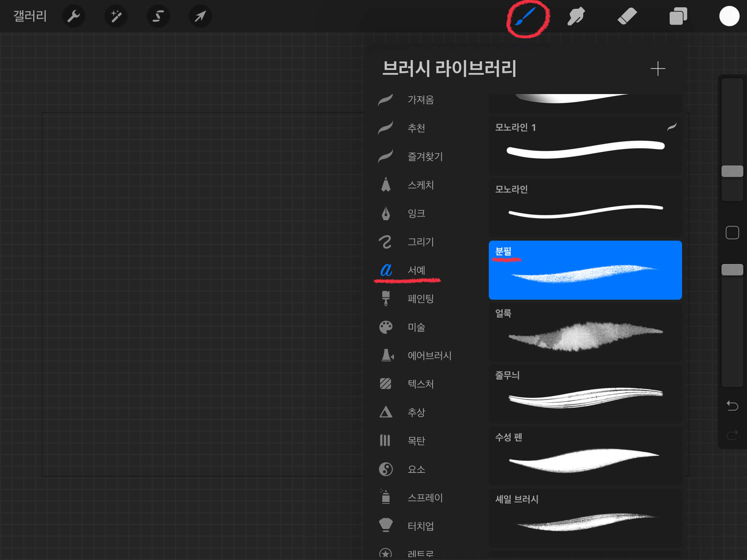Image resolution: width=747 pixels, height=560 pixels.
Task: Select the 모노라인 1 brush
Action: point(585,146)
